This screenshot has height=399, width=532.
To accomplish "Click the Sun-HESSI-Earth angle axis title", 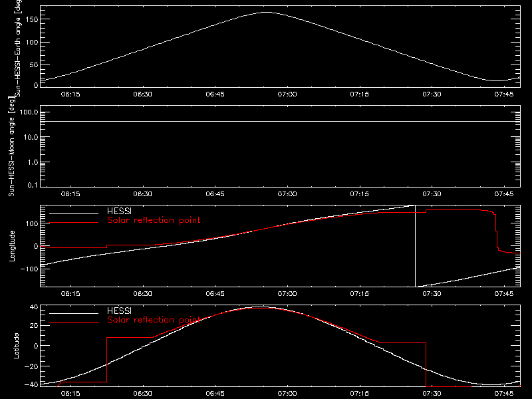I will coord(19,49).
